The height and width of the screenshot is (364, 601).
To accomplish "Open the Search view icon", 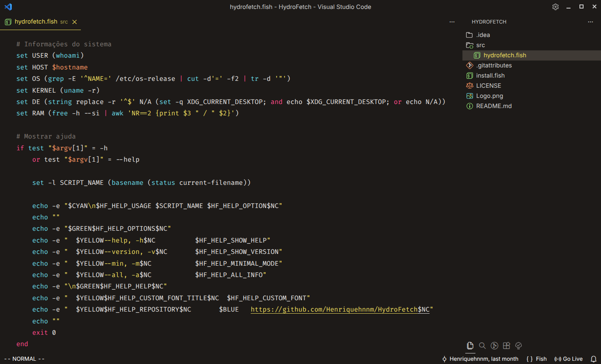I will pos(482,346).
